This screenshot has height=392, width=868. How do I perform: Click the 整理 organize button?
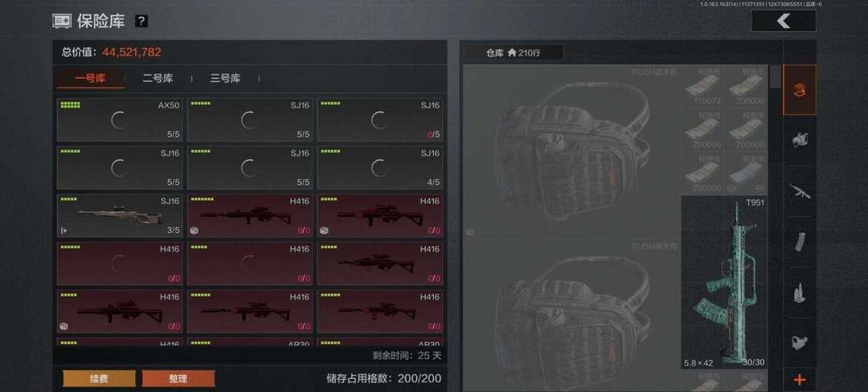[178, 378]
